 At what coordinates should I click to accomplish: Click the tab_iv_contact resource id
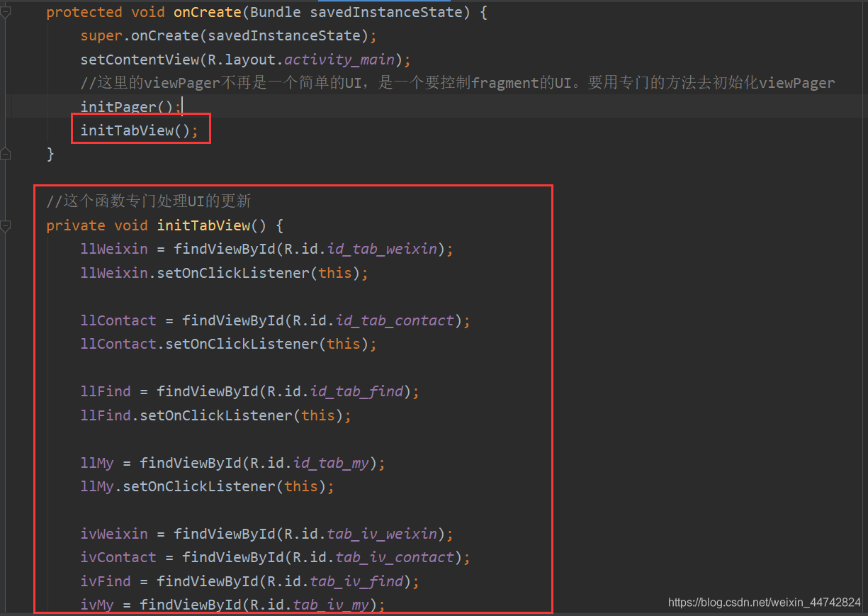coord(395,557)
